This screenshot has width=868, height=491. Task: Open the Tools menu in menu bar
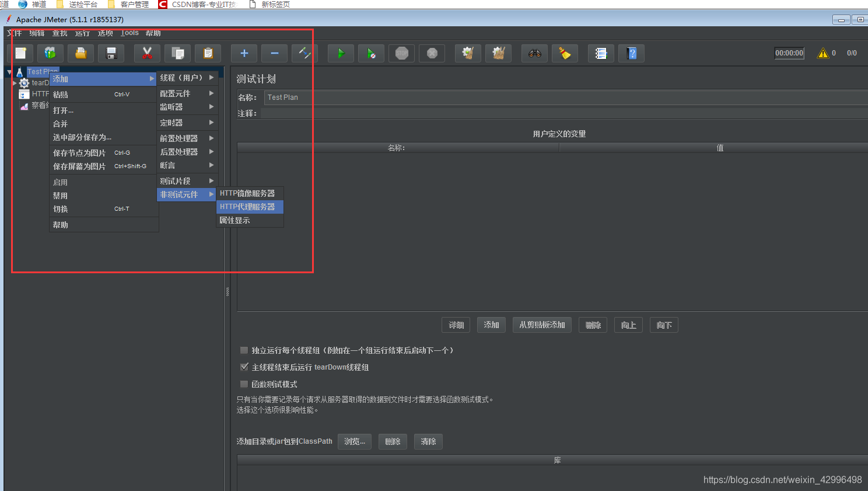tap(129, 33)
